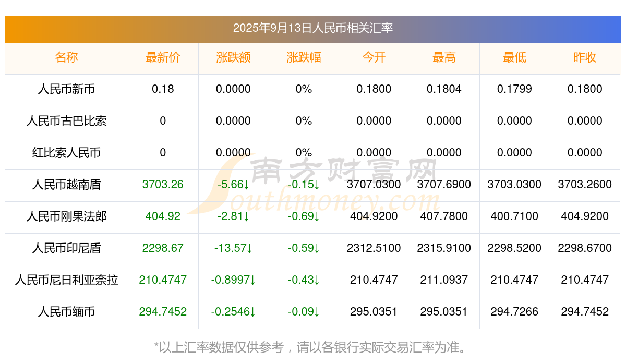
Task: Click the 人民币尼日利亚奈拉 row name
Action: click(x=66, y=281)
